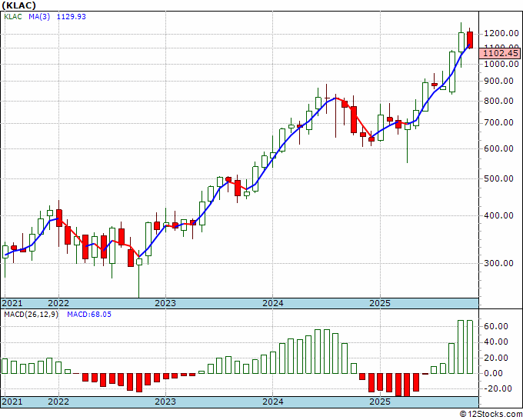This screenshot has width=523, height=420.
Task: Click the 700.00 price axis label
Action: (x=498, y=123)
